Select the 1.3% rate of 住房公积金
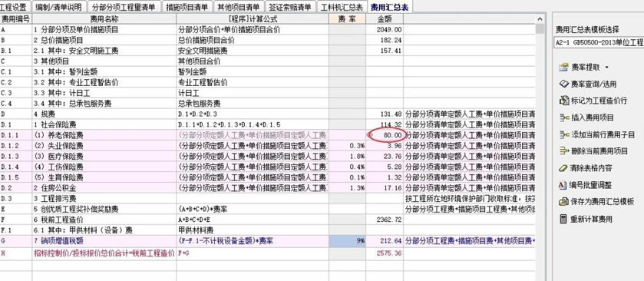 347,188
